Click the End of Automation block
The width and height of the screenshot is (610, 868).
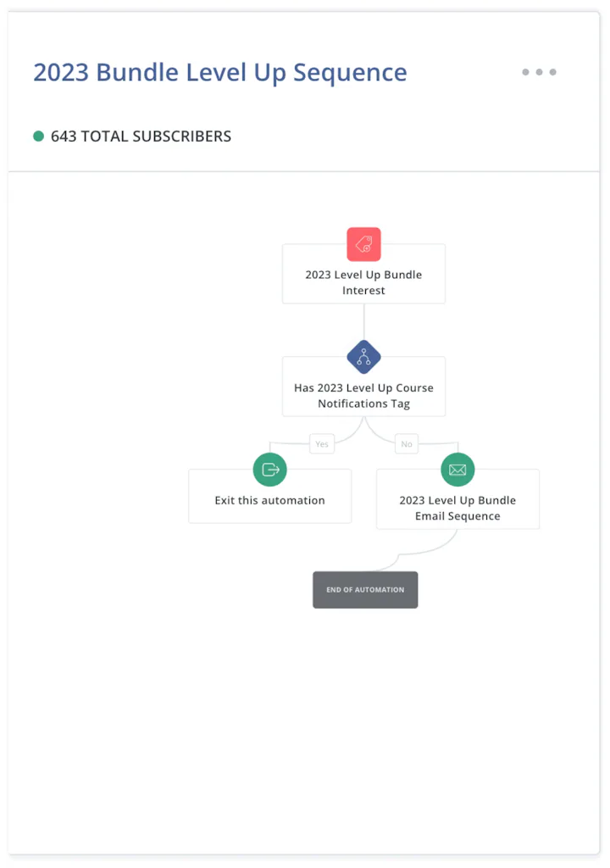[x=365, y=590]
